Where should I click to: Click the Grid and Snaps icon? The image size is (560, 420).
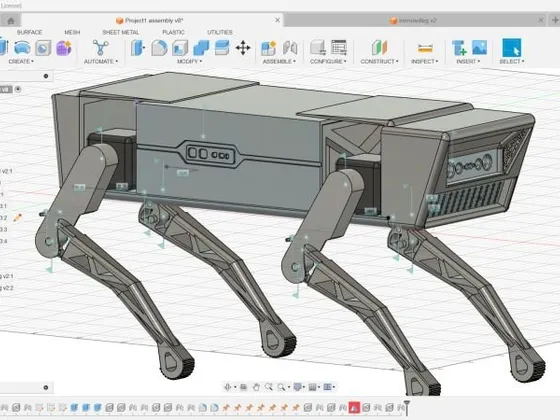(x=312, y=387)
